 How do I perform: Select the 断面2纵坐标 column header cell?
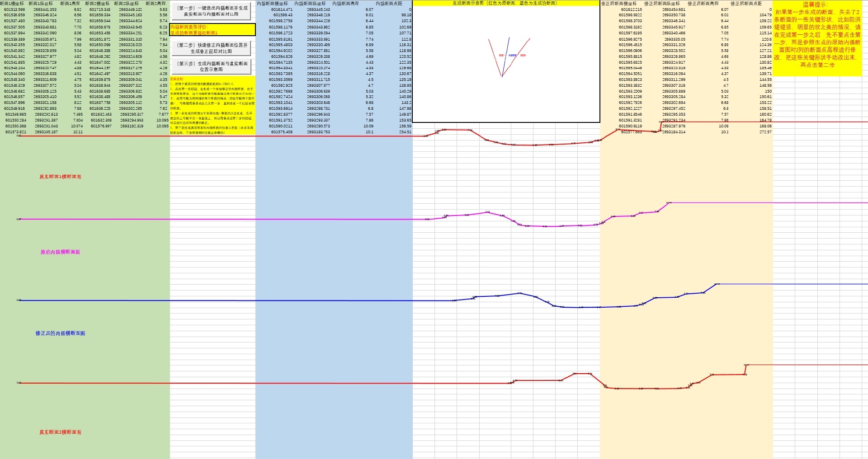click(127, 3)
